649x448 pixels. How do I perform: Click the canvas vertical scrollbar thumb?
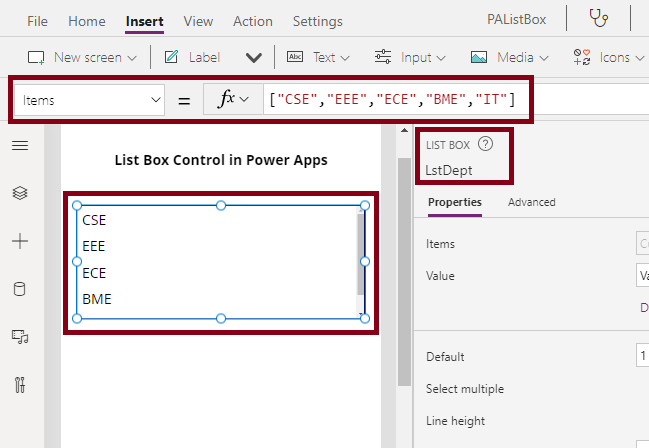404,272
